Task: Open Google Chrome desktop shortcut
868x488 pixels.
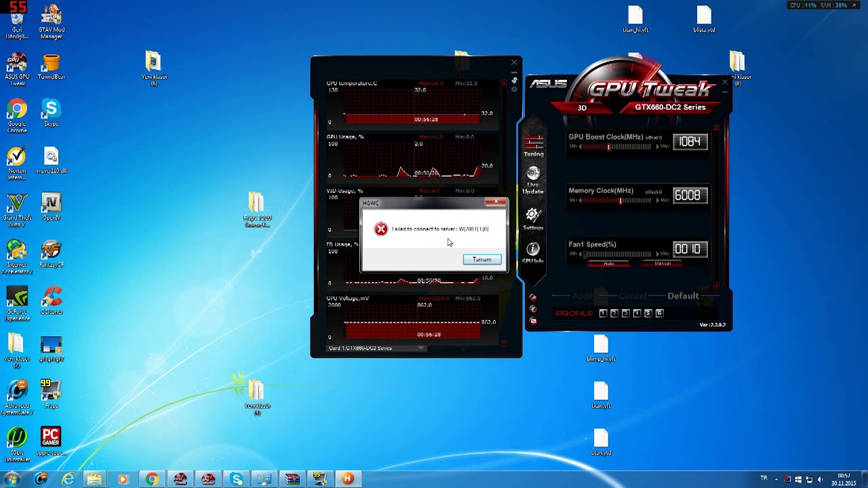Action: [17, 116]
